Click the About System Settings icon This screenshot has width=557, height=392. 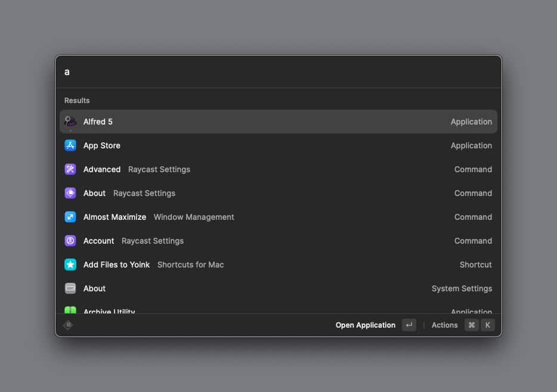70,288
